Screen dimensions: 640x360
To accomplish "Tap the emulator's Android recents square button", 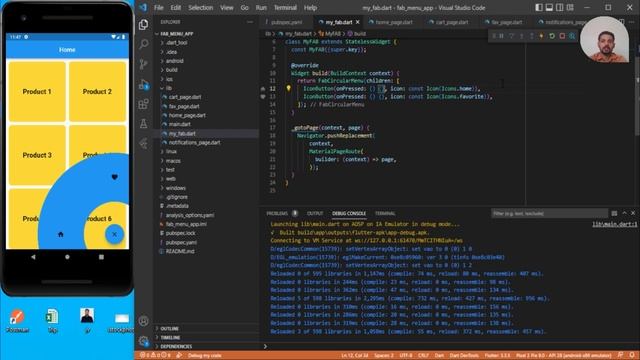I will (101, 257).
